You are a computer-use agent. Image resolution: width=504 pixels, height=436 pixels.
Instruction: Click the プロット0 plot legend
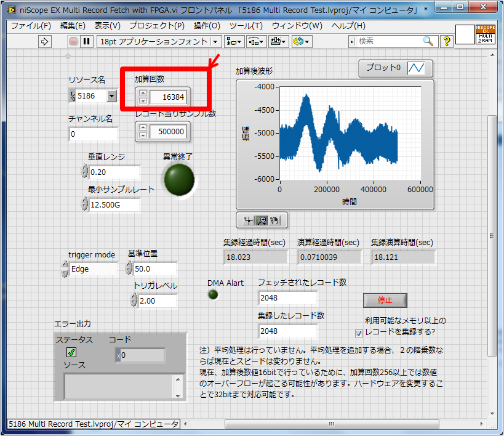[x=395, y=68]
